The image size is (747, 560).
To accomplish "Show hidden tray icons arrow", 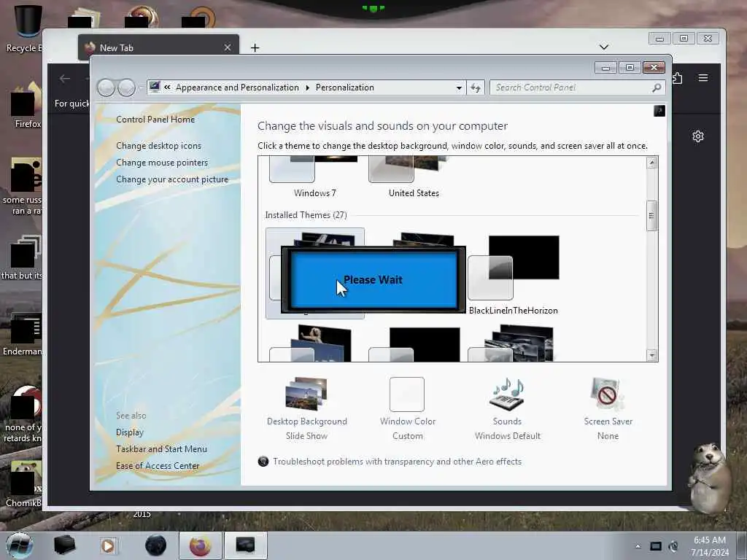I will pyautogui.click(x=638, y=546).
